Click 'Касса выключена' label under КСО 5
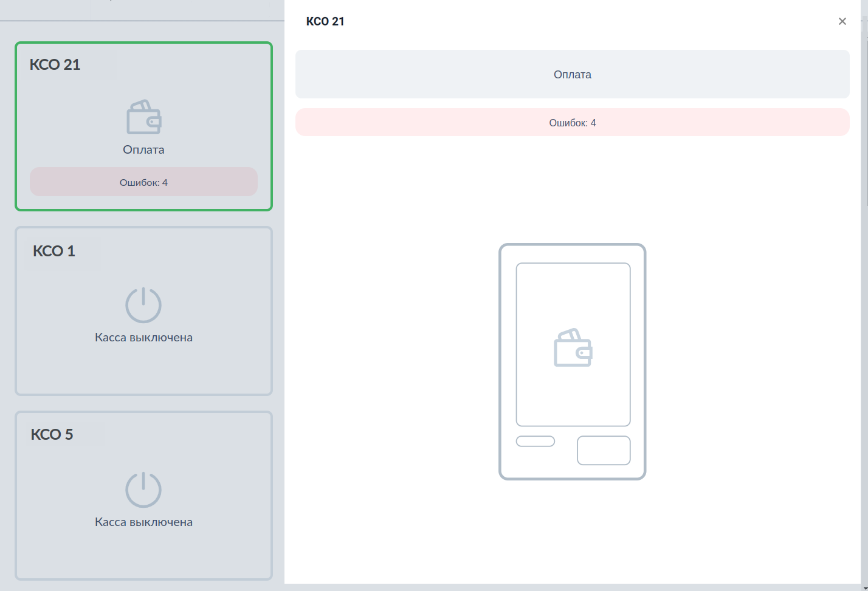 (x=143, y=522)
